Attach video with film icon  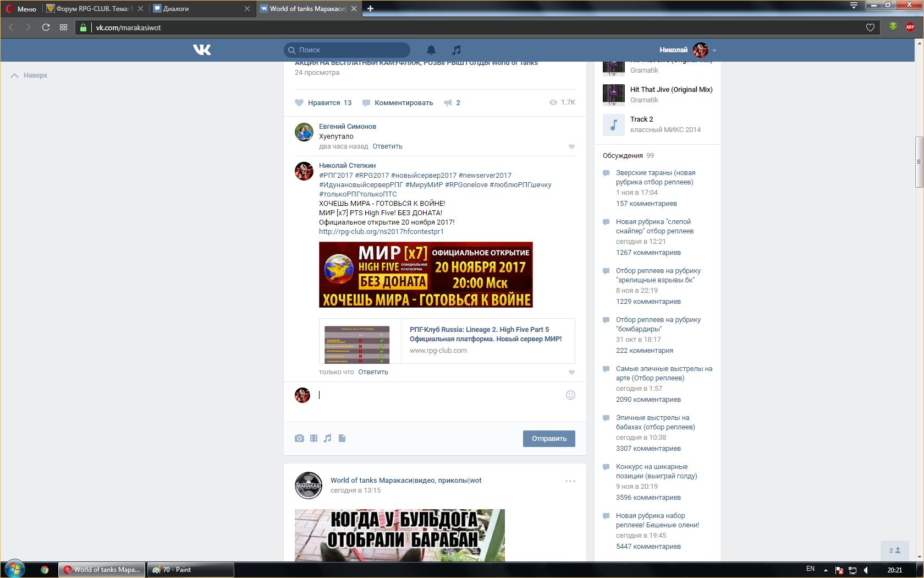(313, 438)
